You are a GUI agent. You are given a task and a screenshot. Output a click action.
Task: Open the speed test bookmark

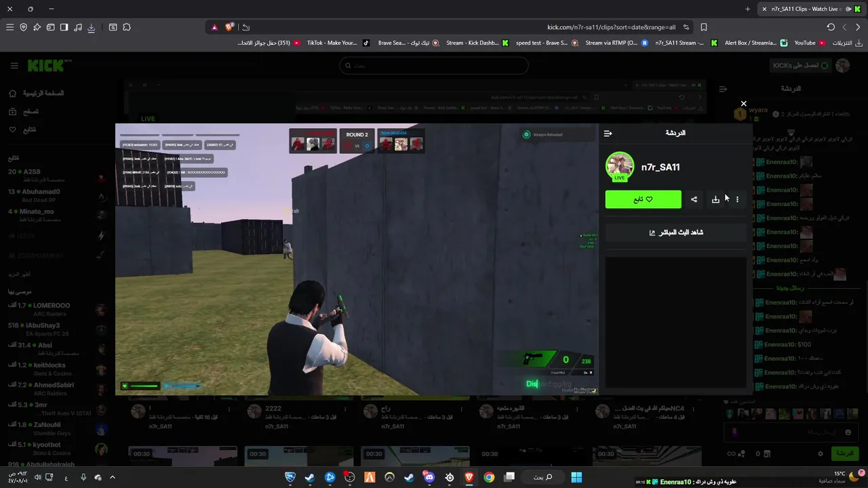(x=547, y=43)
